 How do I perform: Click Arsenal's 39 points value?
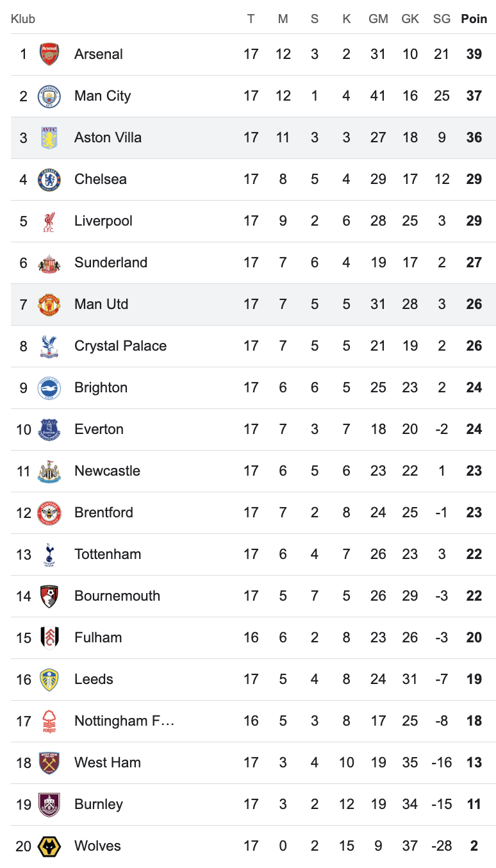(474, 54)
